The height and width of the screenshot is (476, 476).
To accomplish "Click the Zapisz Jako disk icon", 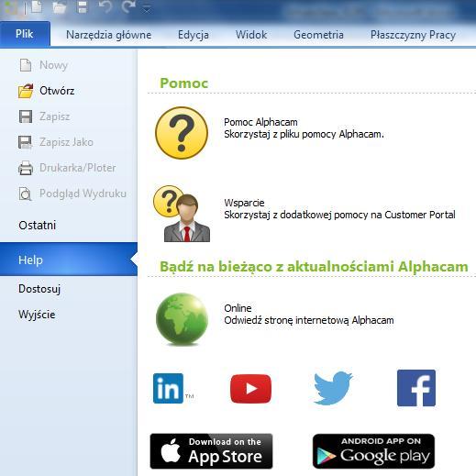I will pyautogui.click(x=26, y=142).
